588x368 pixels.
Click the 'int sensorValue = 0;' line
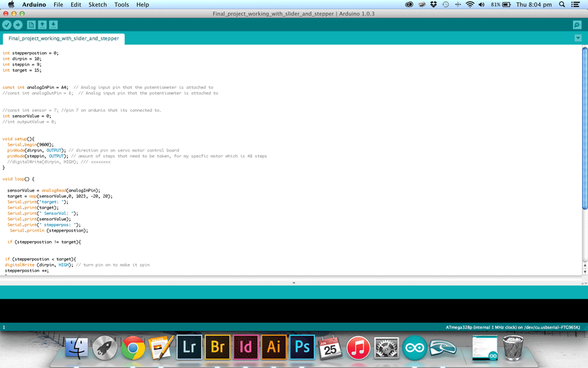pyautogui.click(x=27, y=116)
